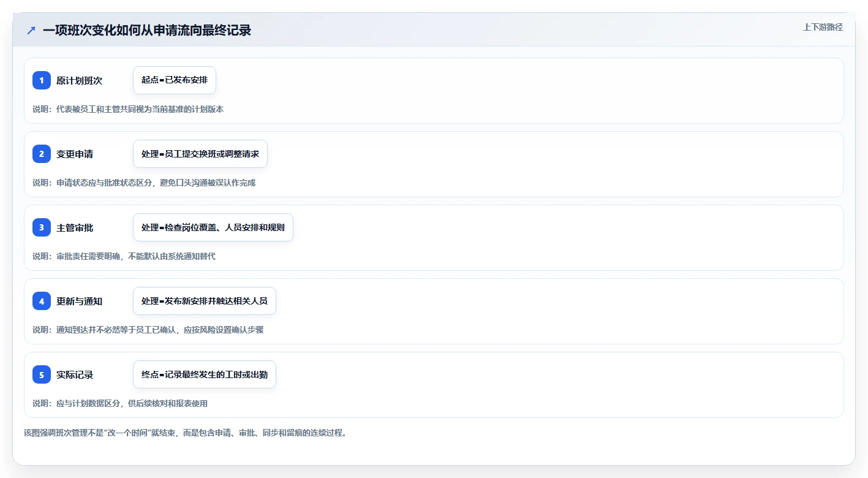Click the 变更申请 step label

[75, 154]
